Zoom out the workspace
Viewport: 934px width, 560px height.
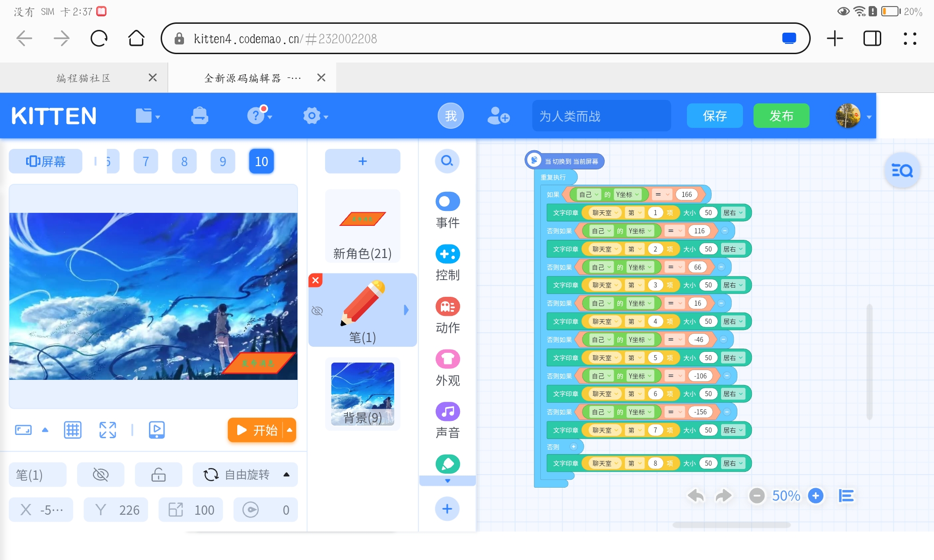click(757, 496)
